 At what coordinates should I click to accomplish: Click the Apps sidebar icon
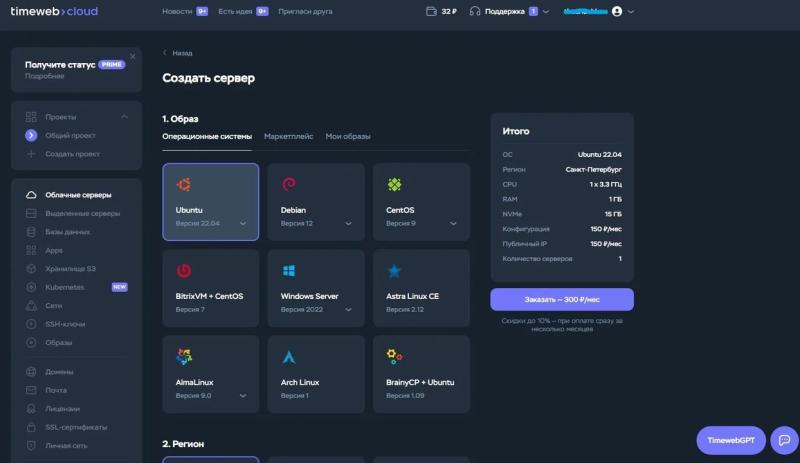point(31,250)
